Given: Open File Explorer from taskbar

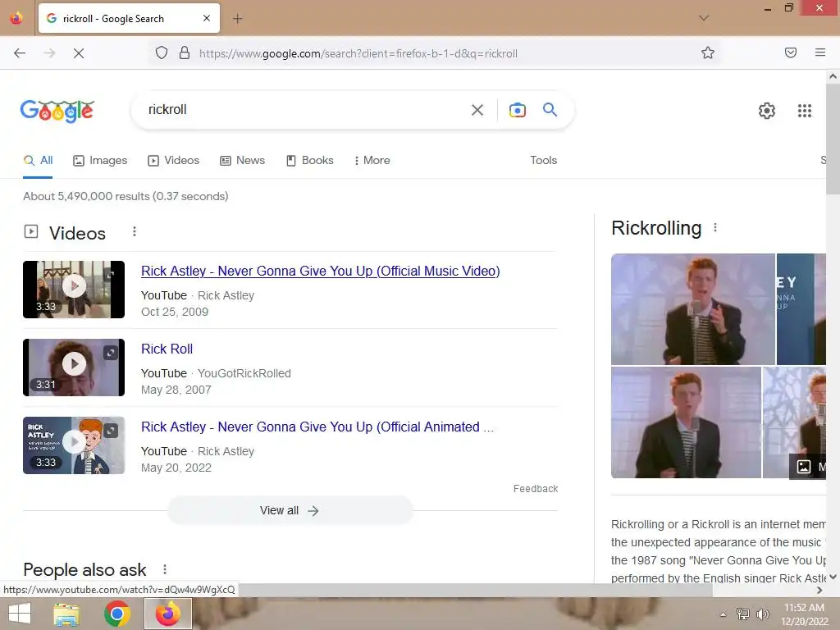Looking at the screenshot, I should (67, 614).
